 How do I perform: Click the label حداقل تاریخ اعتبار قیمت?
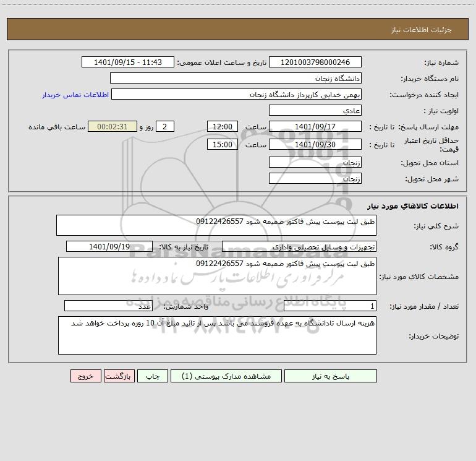coord(431,145)
